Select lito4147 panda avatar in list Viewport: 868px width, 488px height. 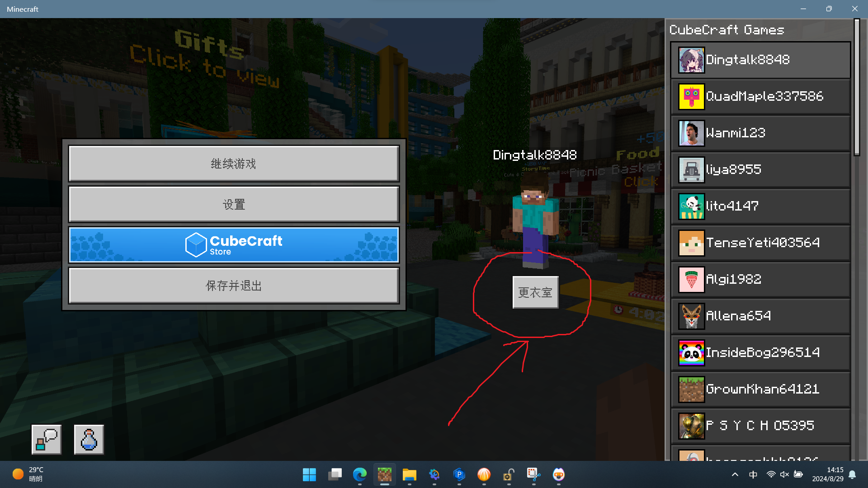[691, 206]
